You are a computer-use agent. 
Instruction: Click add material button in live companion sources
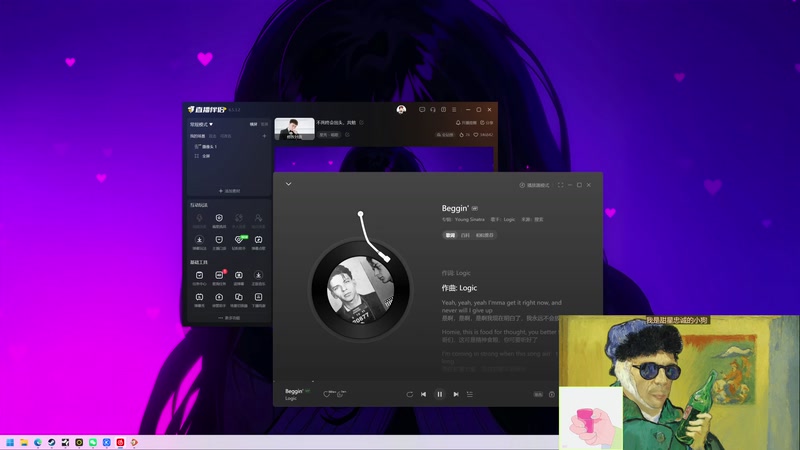(230, 191)
